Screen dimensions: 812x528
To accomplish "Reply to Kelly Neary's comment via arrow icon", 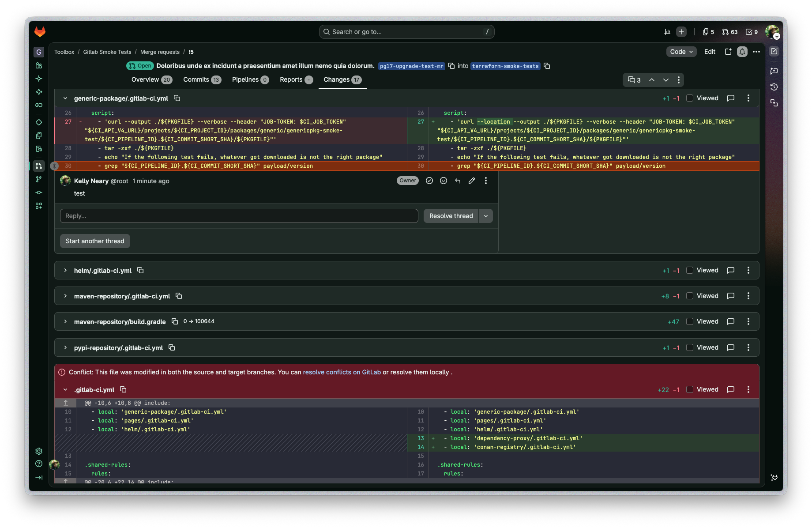I will tap(458, 181).
